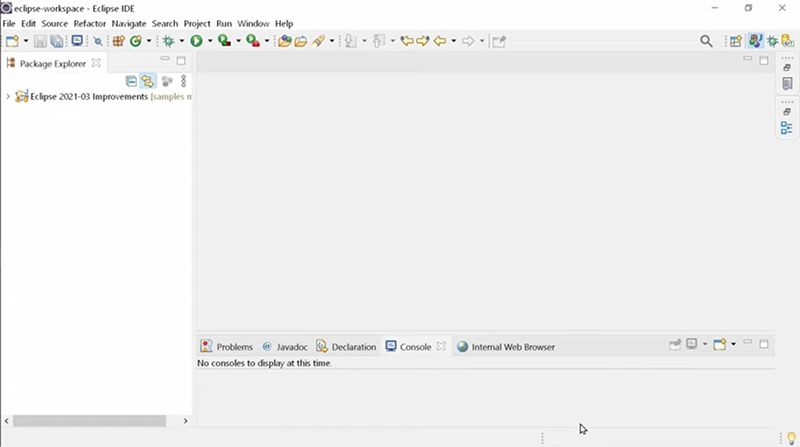
Task: Open the Source menu
Action: tap(55, 23)
